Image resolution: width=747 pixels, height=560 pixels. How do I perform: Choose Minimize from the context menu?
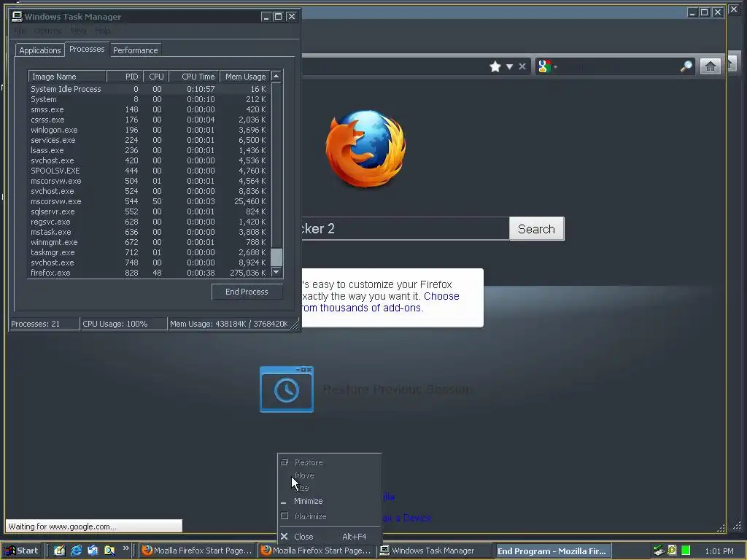pyautogui.click(x=329, y=501)
